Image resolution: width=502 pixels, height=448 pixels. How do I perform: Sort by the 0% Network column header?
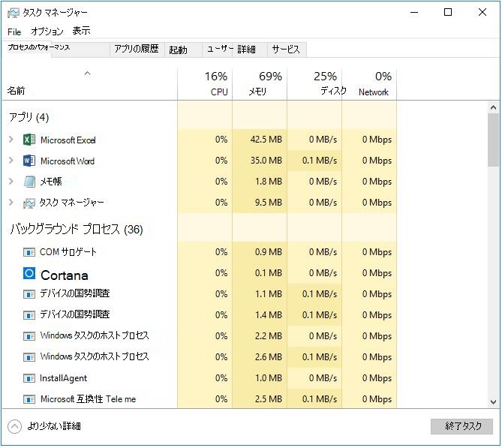(369, 84)
